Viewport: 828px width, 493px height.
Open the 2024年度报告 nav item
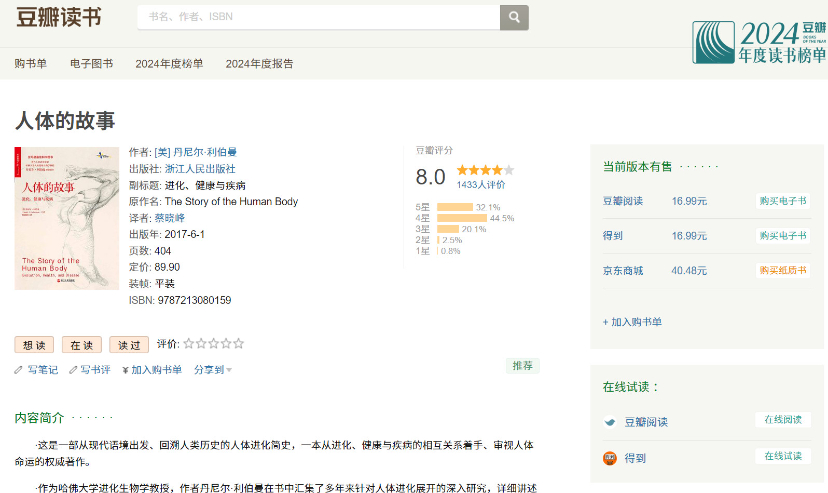click(259, 64)
